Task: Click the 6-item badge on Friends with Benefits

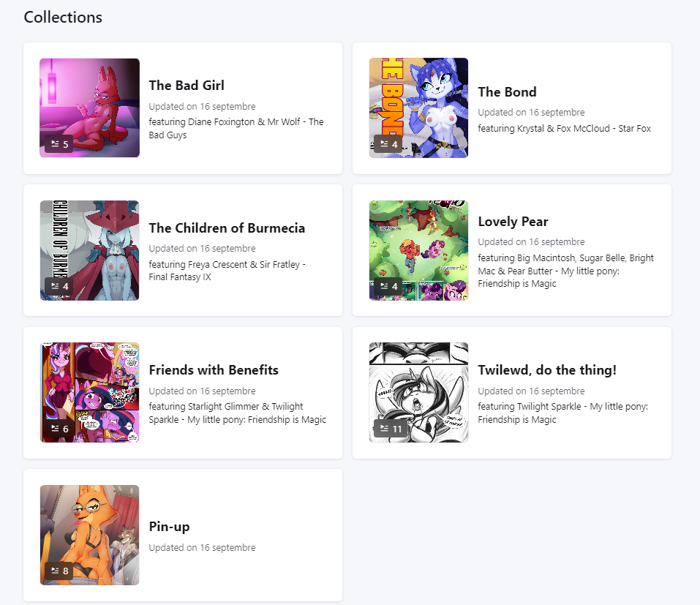Action: coord(59,429)
